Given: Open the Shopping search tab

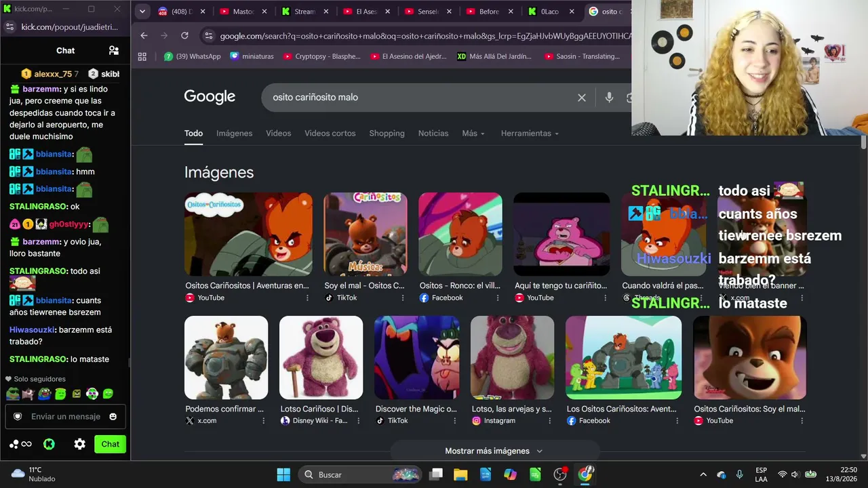Looking at the screenshot, I should 387,134.
